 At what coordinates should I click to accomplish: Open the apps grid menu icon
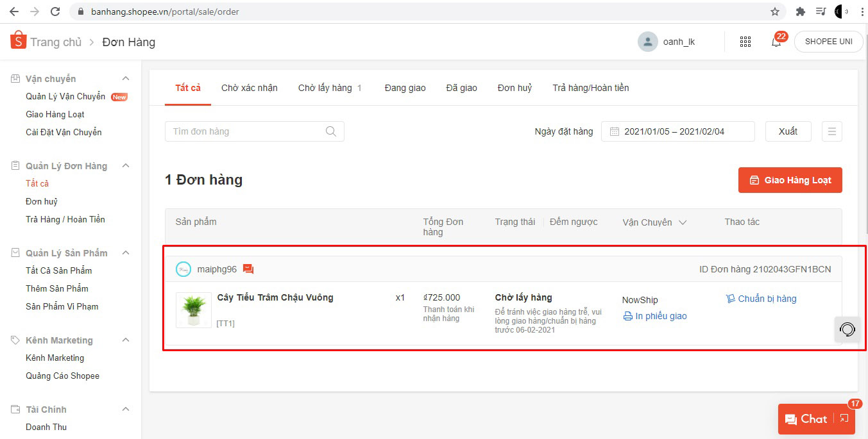(745, 42)
